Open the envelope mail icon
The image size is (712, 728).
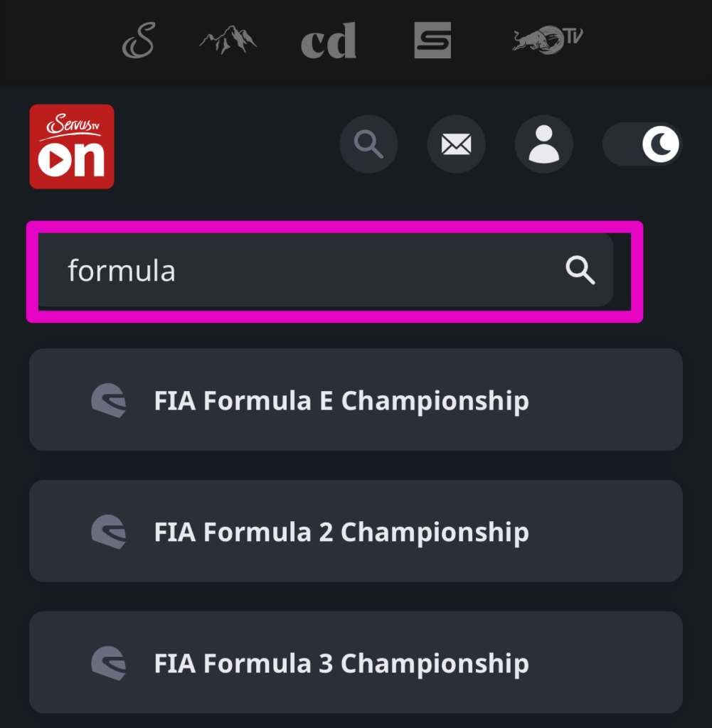tap(456, 144)
